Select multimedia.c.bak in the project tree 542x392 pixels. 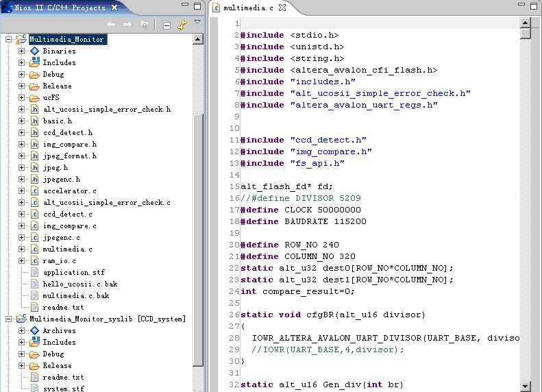tap(76, 296)
